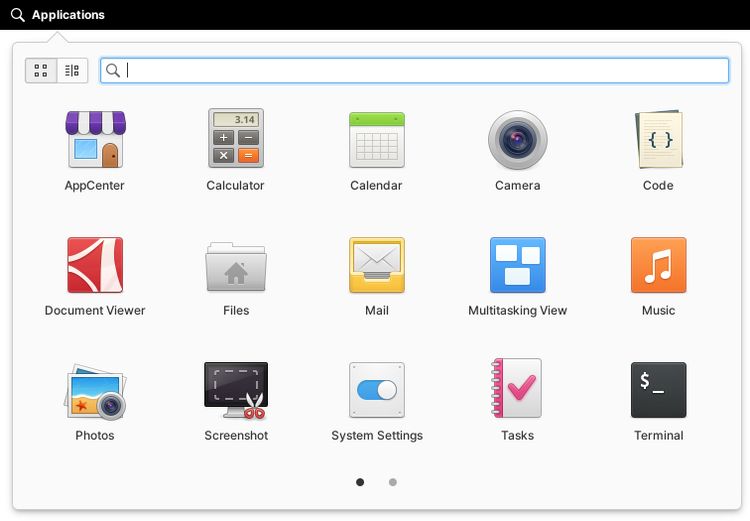
Task: Go to the second page dot
Action: (x=393, y=482)
